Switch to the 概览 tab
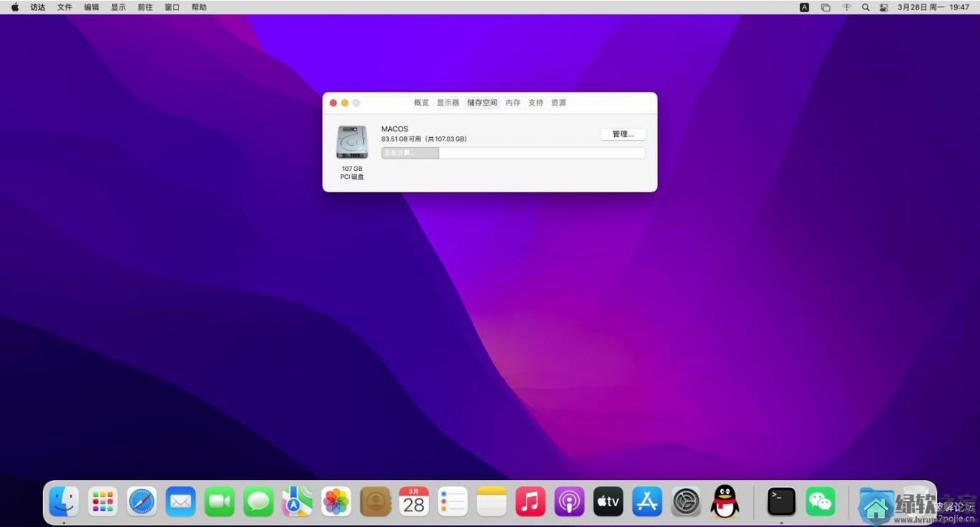This screenshot has width=980, height=527. (421, 103)
